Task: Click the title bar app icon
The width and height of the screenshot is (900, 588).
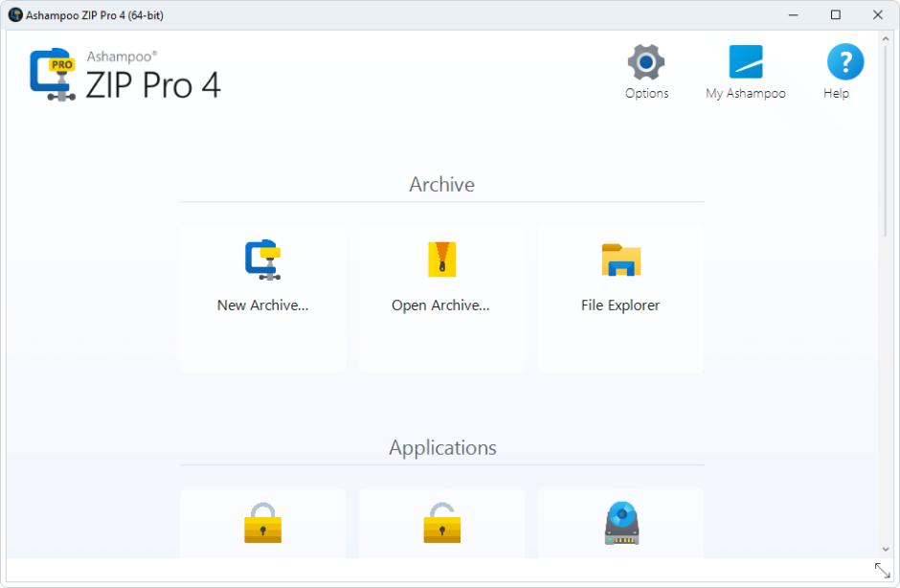Action: (15, 15)
